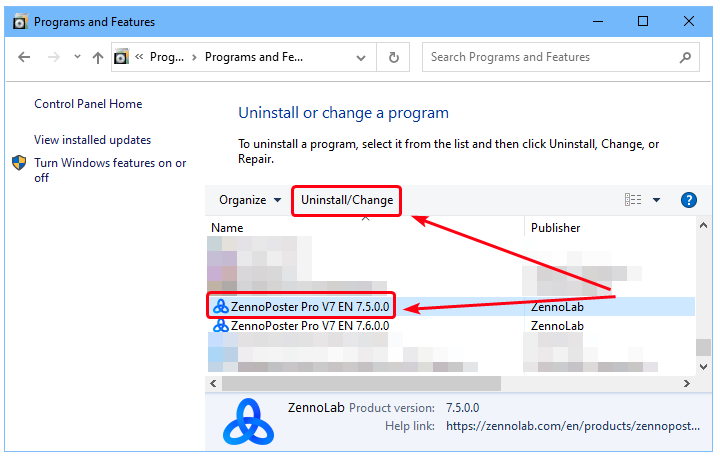
Task: Expand the address bar history dropdown
Action: click(366, 58)
